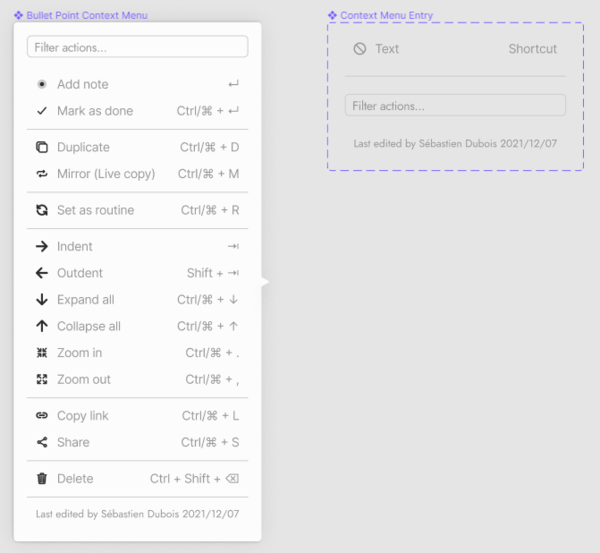
Task: Click the Filter actions field in context menu
Action: point(137,47)
